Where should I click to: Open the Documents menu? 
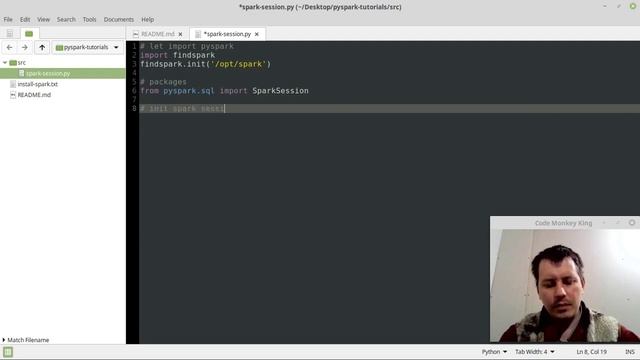click(x=118, y=20)
